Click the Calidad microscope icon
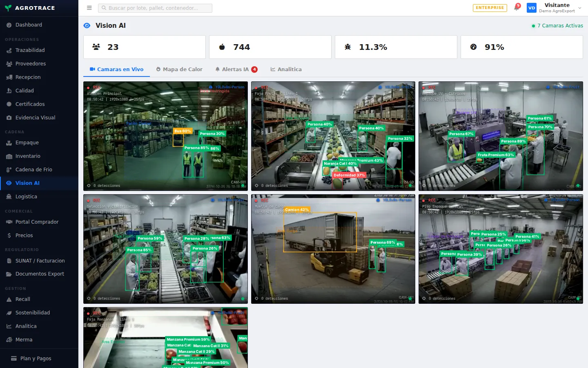 pos(9,91)
